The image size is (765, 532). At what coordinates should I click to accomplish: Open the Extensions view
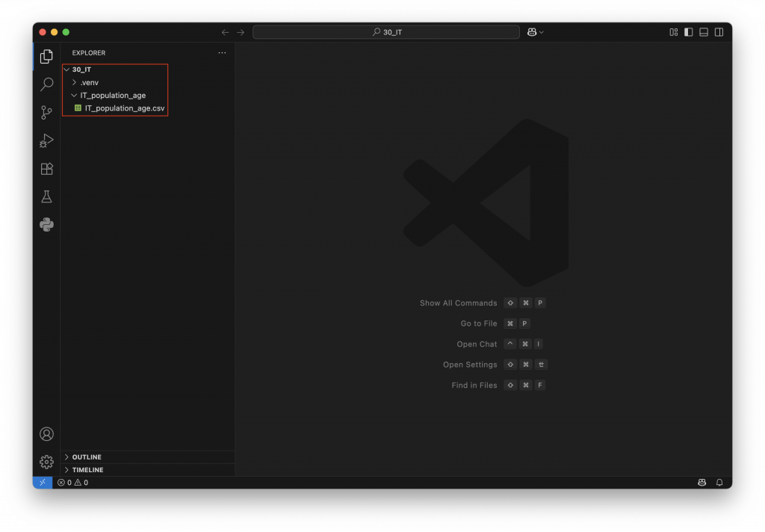click(46, 168)
